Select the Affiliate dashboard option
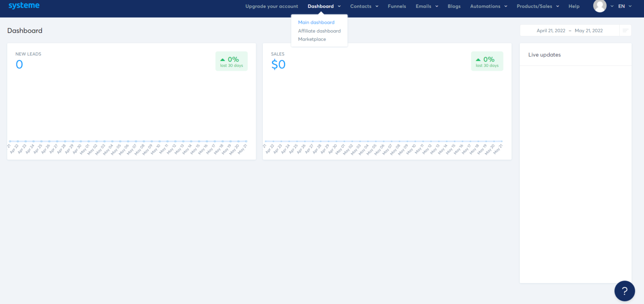Screen dimensions: 644x304 click(x=319, y=31)
